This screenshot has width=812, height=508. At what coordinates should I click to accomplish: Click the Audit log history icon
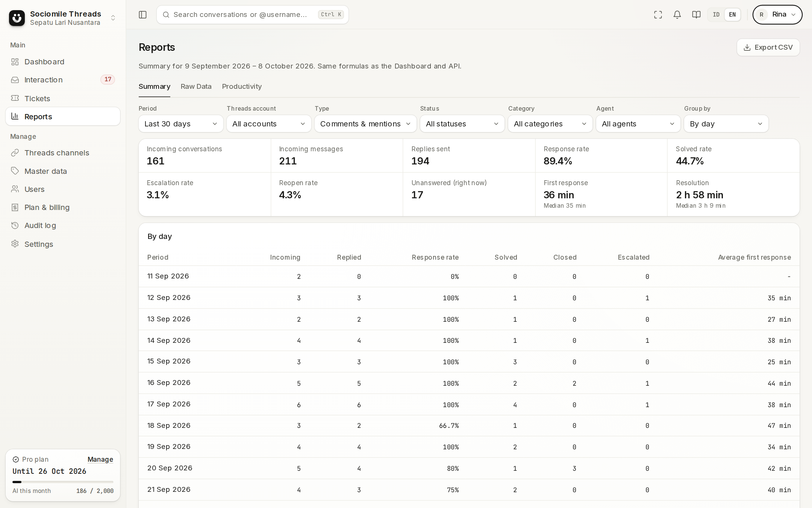[15, 225]
